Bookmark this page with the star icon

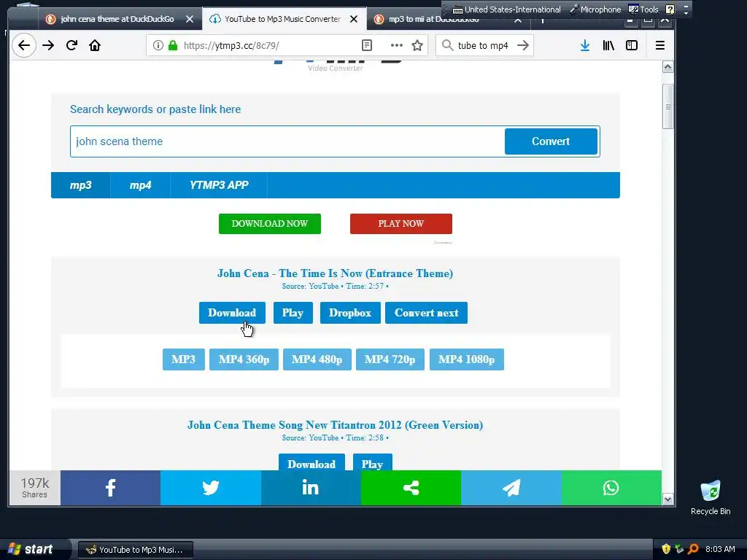(x=417, y=45)
